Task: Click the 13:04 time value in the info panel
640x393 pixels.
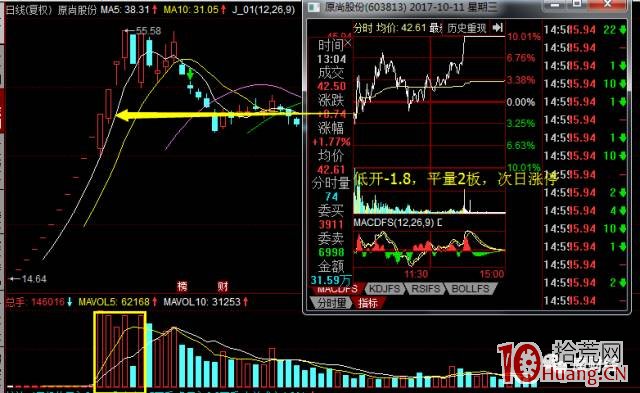Action: (331, 59)
